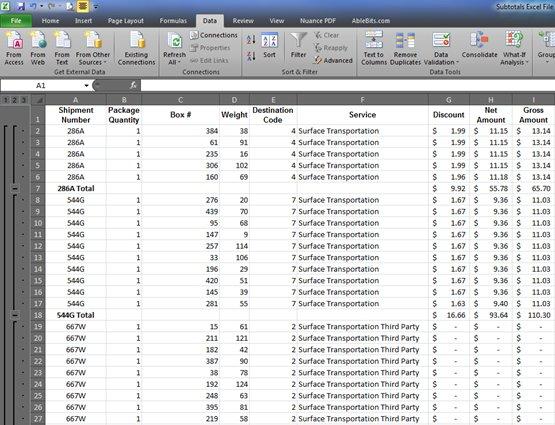
Task: Click the Insert Function fx icon
Action: click(x=133, y=85)
